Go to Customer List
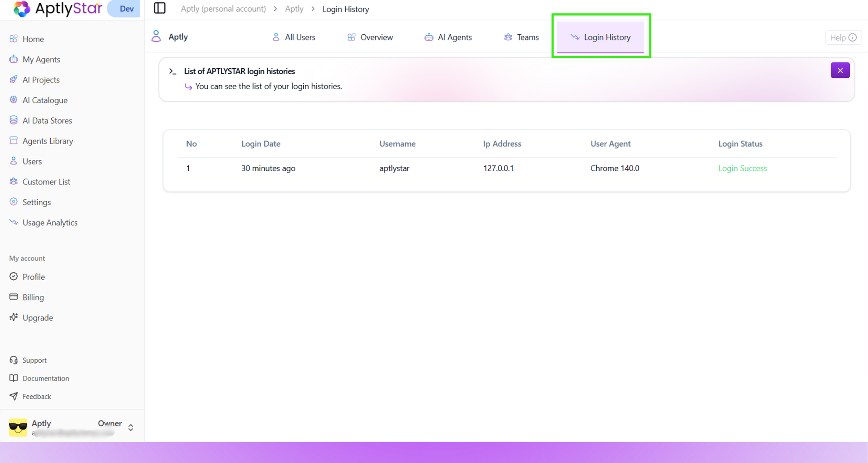 46,182
